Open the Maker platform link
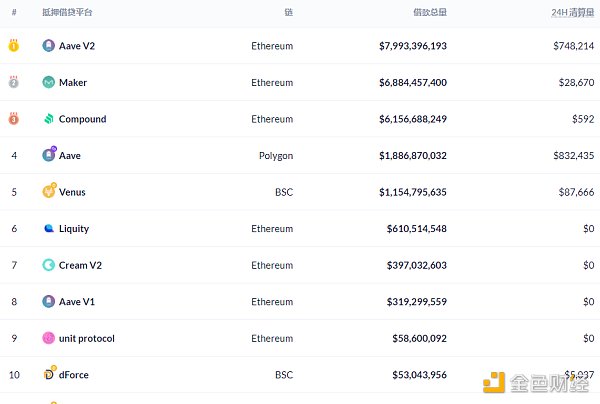 click(73, 83)
